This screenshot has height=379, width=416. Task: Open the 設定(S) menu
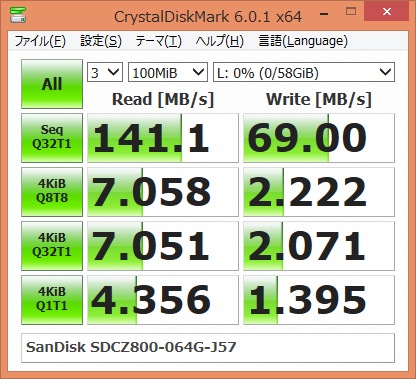[101, 41]
